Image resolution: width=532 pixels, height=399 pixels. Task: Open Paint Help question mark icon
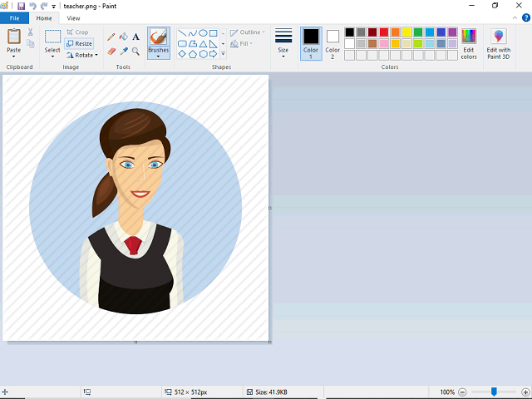pos(526,18)
